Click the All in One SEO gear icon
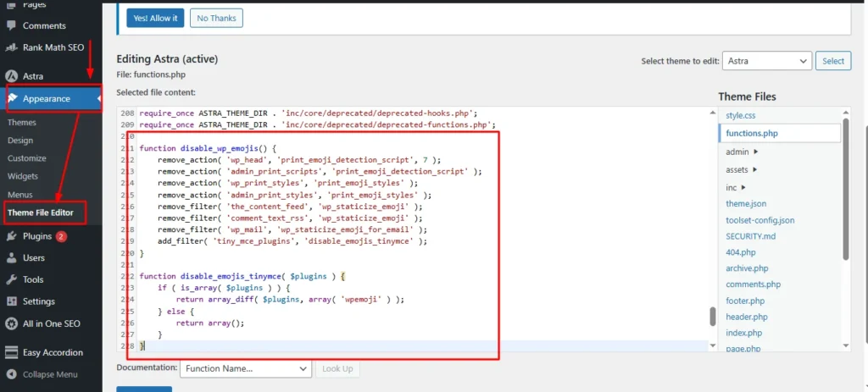The height and width of the screenshot is (392, 868). point(10,324)
